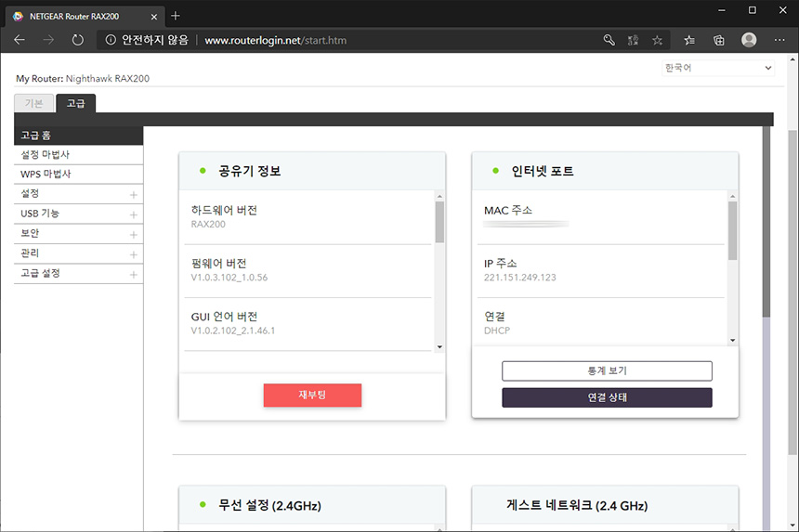The height and width of the screenshot is (532, 799).
Task: Click the 무선 설정 (2.4GHz) heading
Action: pyautogui.click(x=270, y=505)
